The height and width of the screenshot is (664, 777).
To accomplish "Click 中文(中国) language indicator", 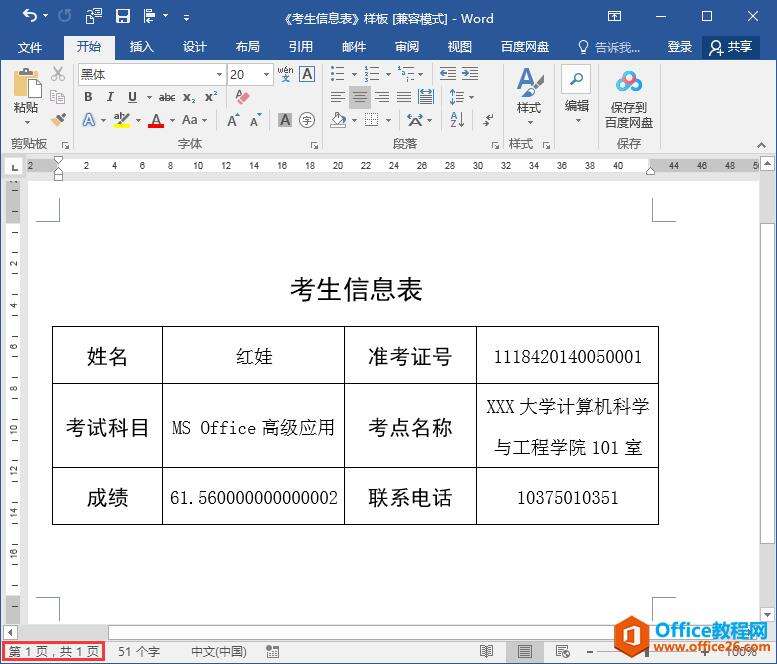I will pos(219,651).
